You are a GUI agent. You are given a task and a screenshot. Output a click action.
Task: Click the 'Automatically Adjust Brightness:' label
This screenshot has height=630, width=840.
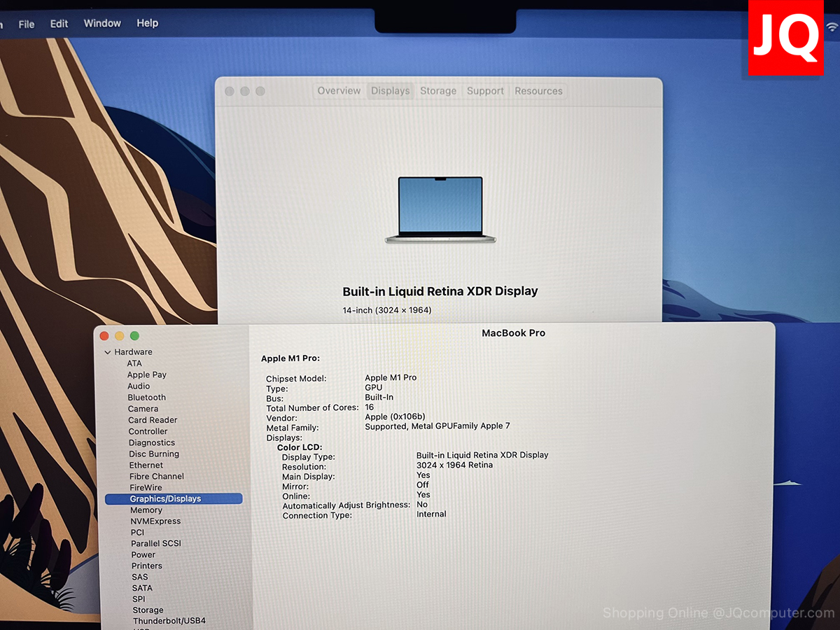pos(346,505)
